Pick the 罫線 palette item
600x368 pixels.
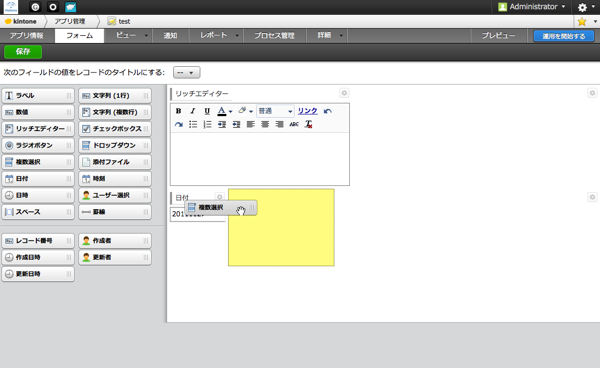point(115,212)
